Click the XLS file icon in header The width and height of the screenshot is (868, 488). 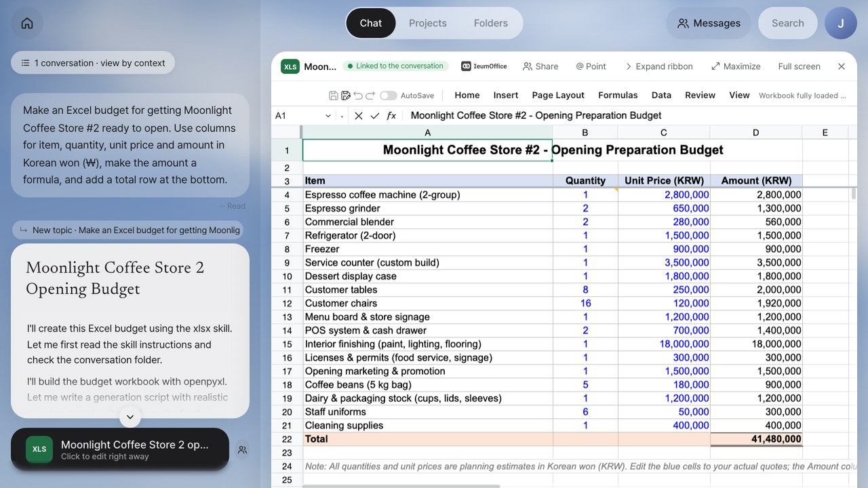coord(290,66)
